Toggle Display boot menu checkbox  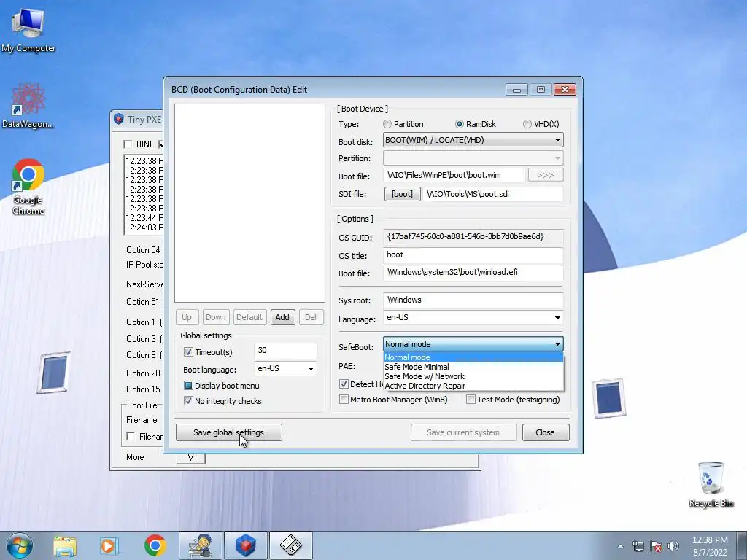[188, 386]
